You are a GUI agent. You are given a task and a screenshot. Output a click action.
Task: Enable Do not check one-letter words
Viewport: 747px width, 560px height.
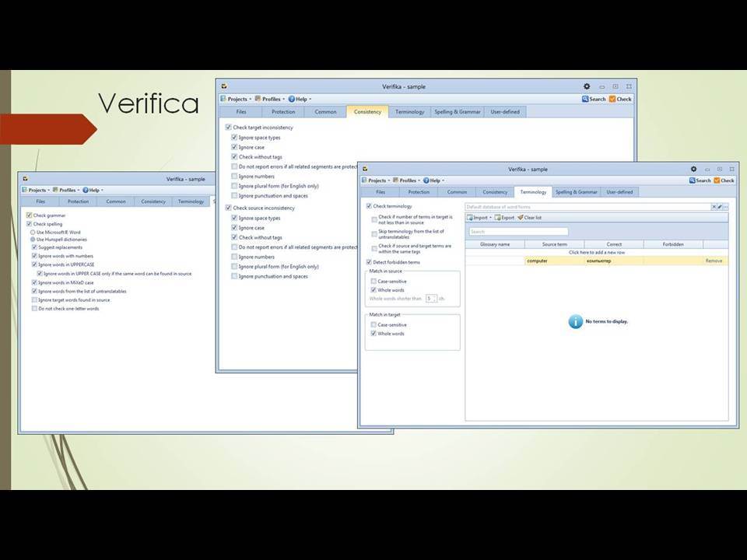(x=34, y=309)
